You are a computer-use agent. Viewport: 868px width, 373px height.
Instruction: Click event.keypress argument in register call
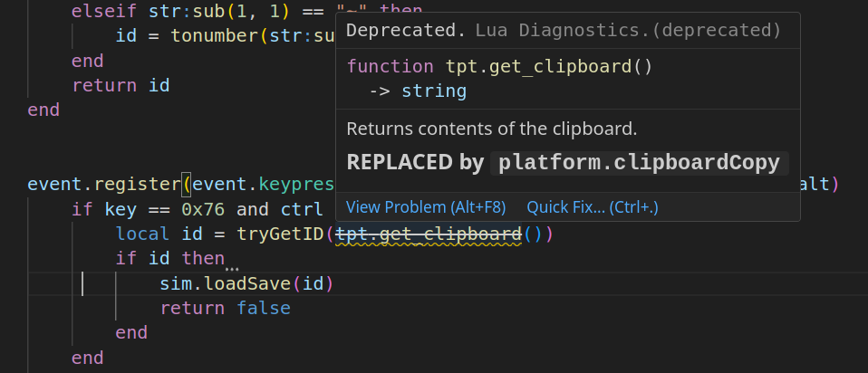point(264,185)
